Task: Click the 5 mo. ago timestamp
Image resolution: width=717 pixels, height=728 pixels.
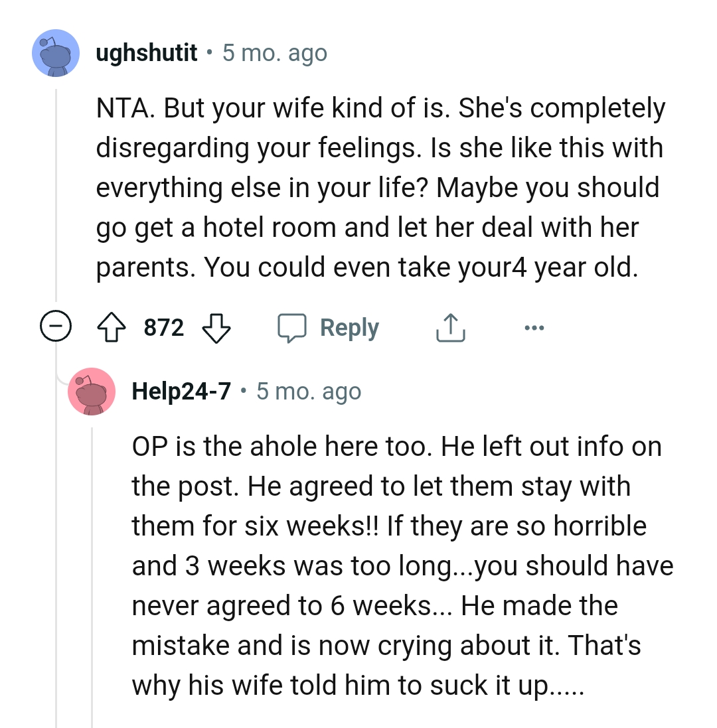Action: (x=275, y=52)
